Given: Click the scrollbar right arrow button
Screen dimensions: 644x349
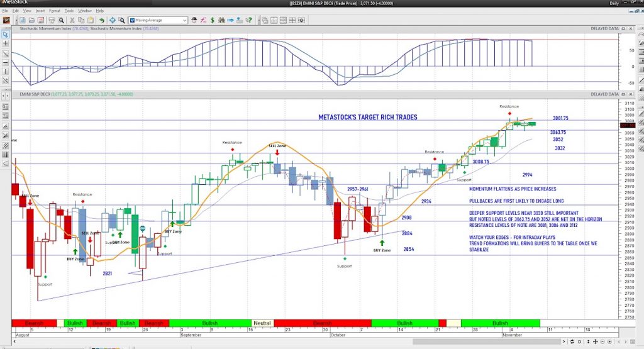Looking at the screenshot, I should 564,341.
